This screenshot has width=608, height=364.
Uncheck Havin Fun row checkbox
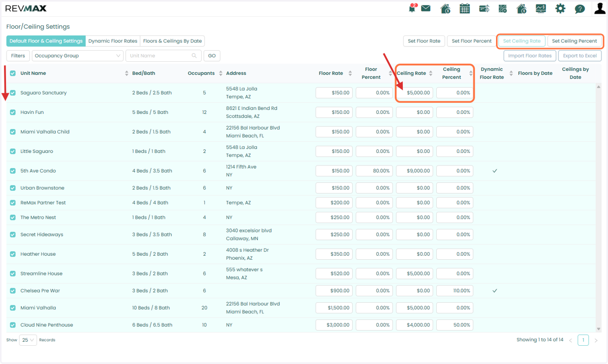click(13, 112)
